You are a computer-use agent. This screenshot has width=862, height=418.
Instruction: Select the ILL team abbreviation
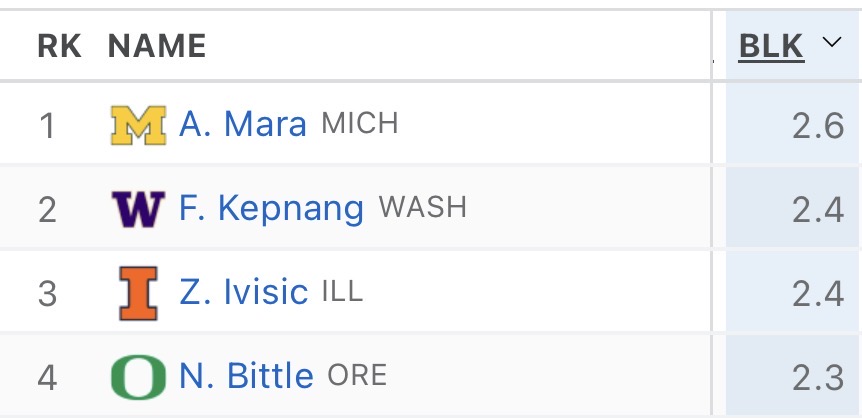pyautogui.click(x=342, y=292)
